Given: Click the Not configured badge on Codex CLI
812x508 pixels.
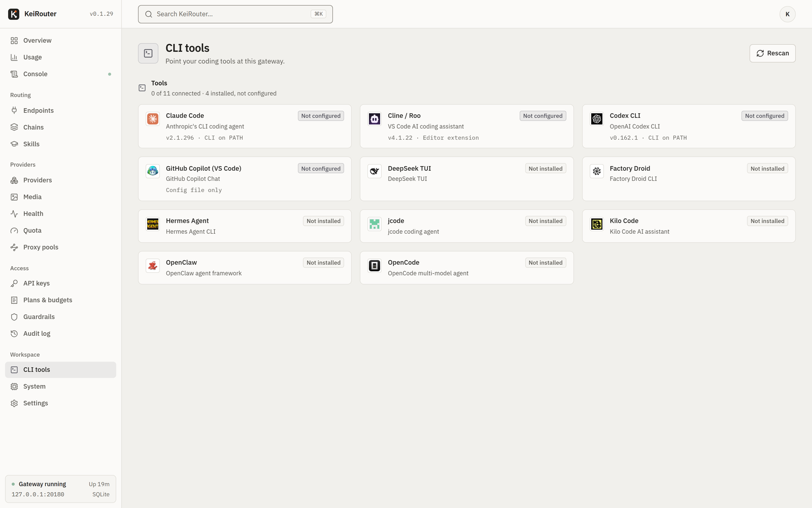Looking at the screenshot, I should click(765, 116).
